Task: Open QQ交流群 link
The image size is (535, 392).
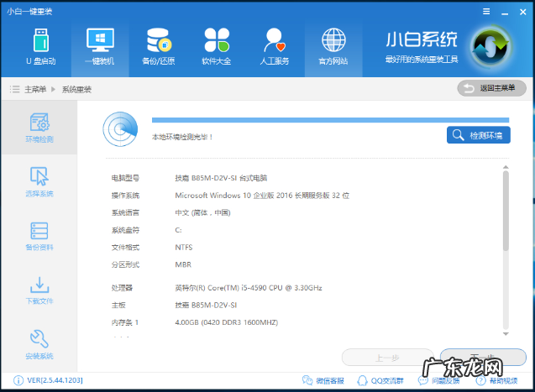Action: pos(380,380)
